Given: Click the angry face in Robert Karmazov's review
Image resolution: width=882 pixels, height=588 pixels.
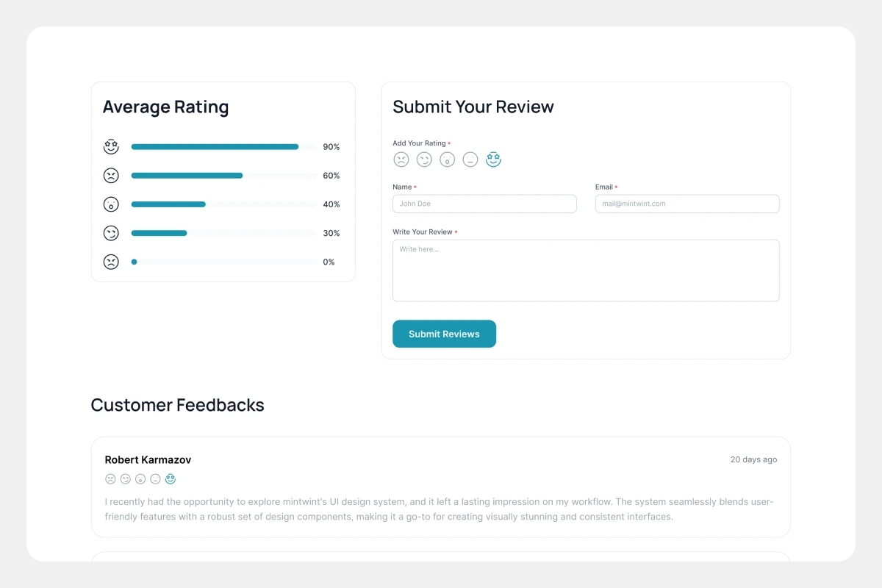Looking at the screenshot, I should click(110, 479).
